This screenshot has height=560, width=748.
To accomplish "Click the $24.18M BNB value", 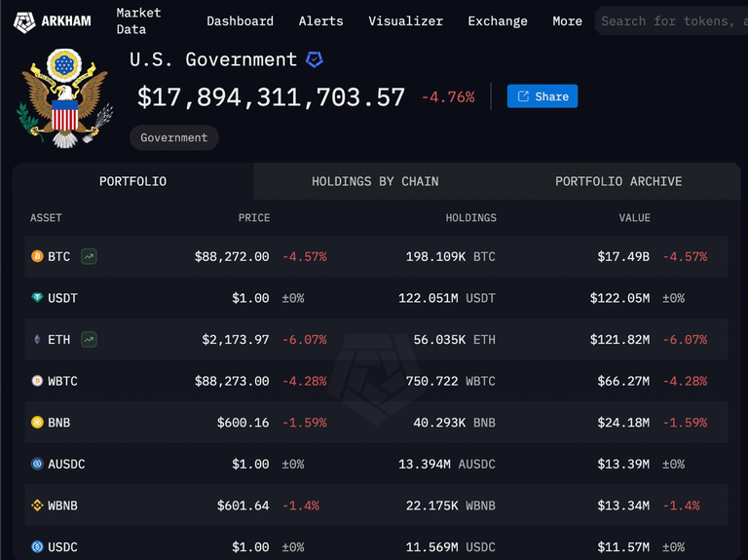I will click(623, 423).
